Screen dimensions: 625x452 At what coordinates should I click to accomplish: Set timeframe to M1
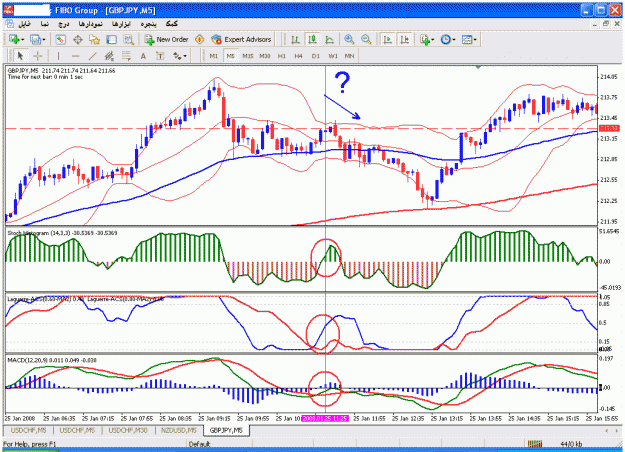click(x=214, y=56)
